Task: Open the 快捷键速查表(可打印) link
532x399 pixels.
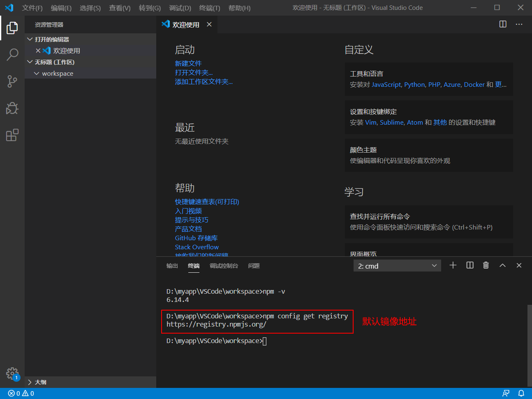Action: [x=207, y=202]
